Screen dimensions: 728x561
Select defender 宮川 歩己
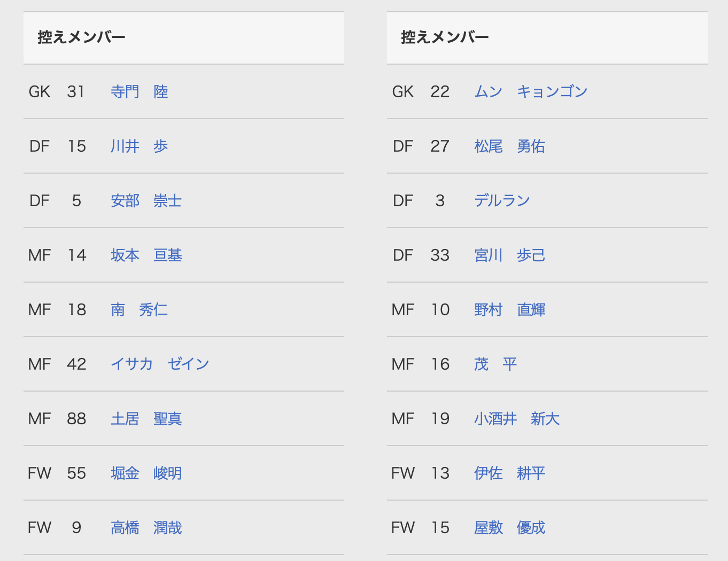pos(510,255)
